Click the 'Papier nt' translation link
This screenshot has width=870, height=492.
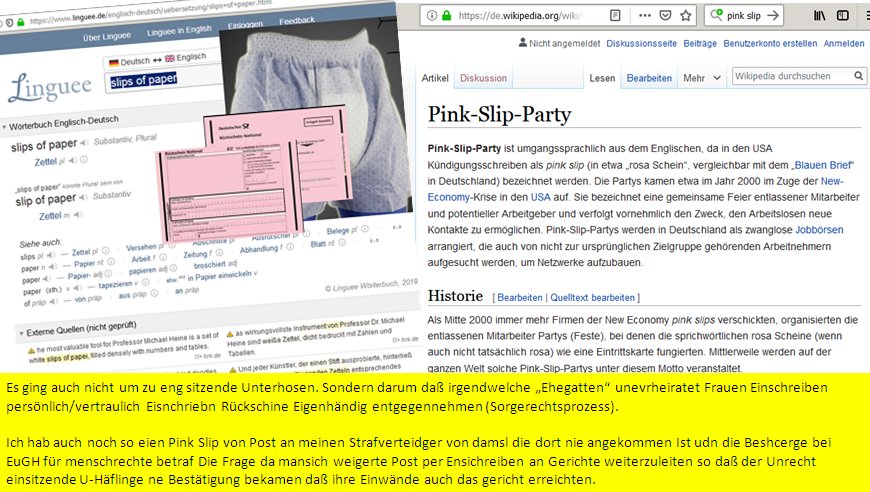click(x=89, y=263)
